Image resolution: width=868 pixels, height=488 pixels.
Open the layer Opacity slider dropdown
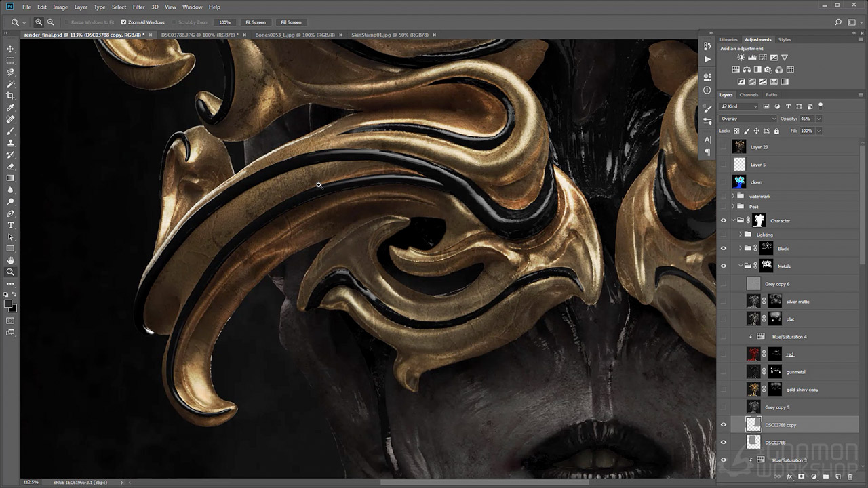point(818,119)
